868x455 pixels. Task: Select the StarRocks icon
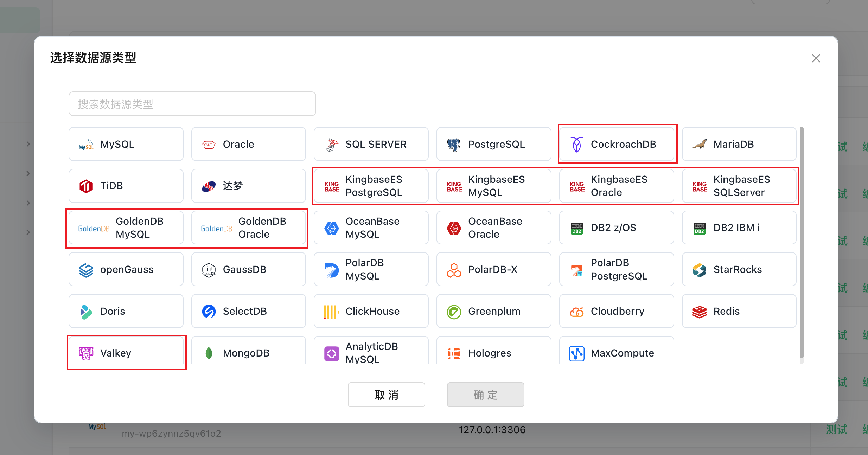[699, 270]
